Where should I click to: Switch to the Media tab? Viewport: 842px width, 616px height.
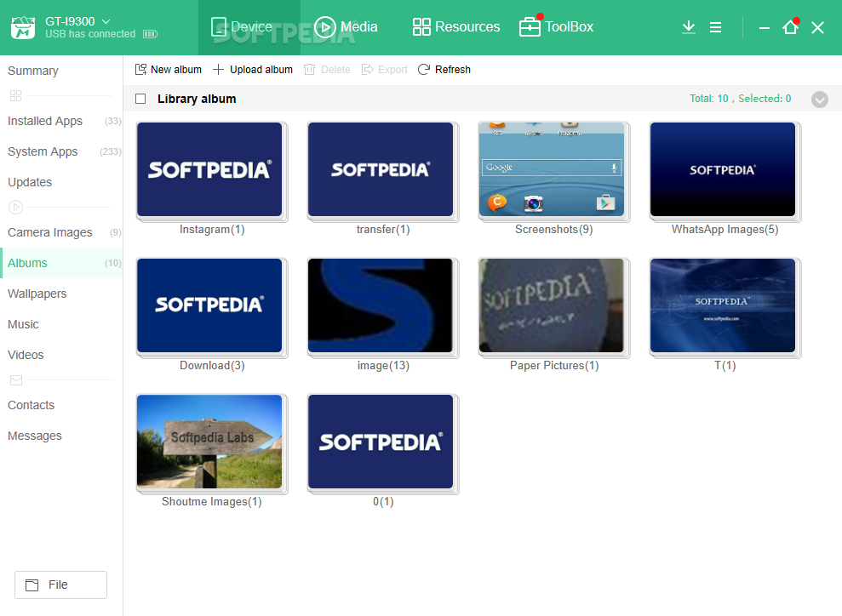(346, 27)
